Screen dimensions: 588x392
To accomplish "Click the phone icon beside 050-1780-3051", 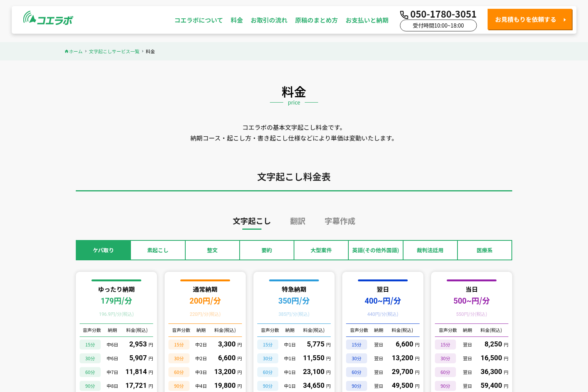I will click(x=404, y=15).
